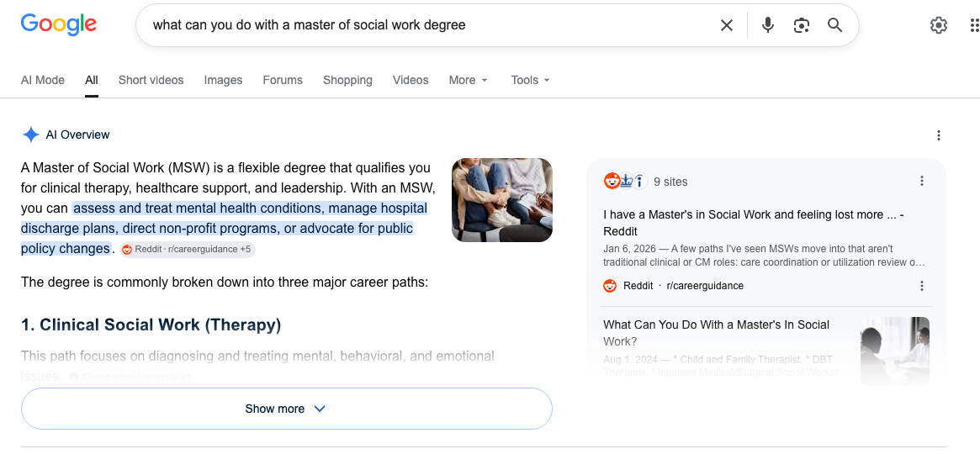Click the 'AI Overview' label

pos(77,135)
